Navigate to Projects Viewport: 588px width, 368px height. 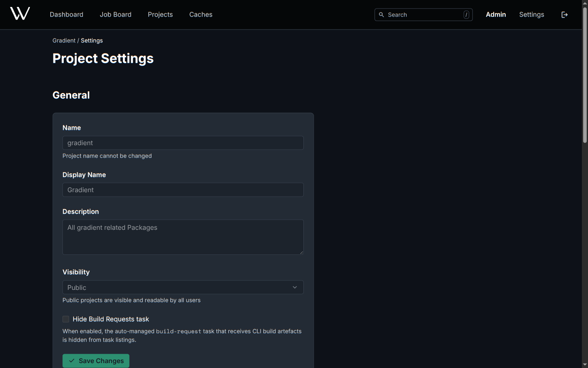[160, 14]
